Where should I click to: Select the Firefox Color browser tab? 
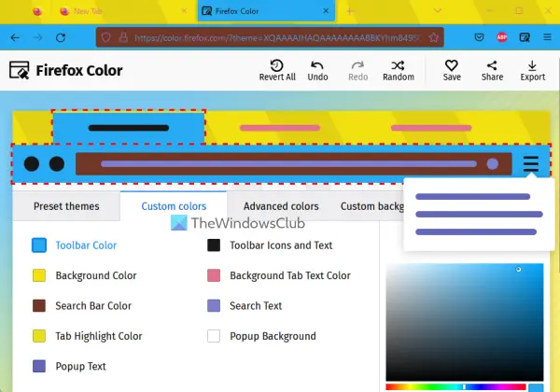[x=266, y=11]
